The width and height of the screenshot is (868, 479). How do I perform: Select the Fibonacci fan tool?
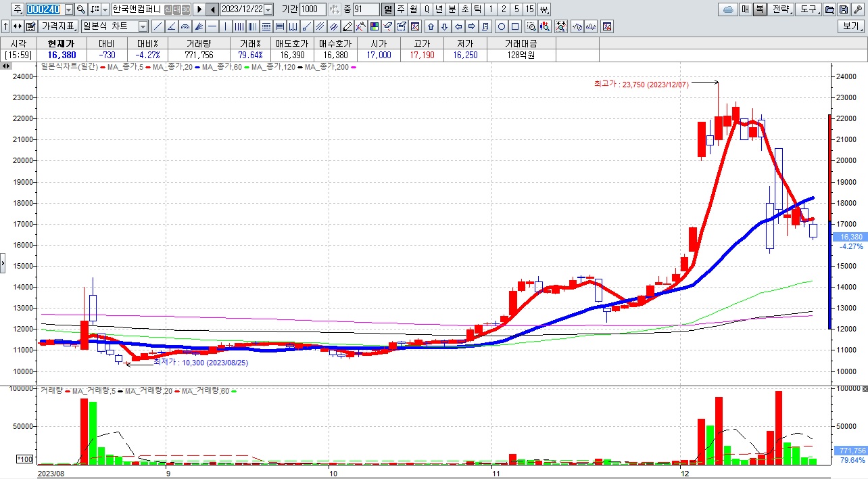tap(199, 26)
